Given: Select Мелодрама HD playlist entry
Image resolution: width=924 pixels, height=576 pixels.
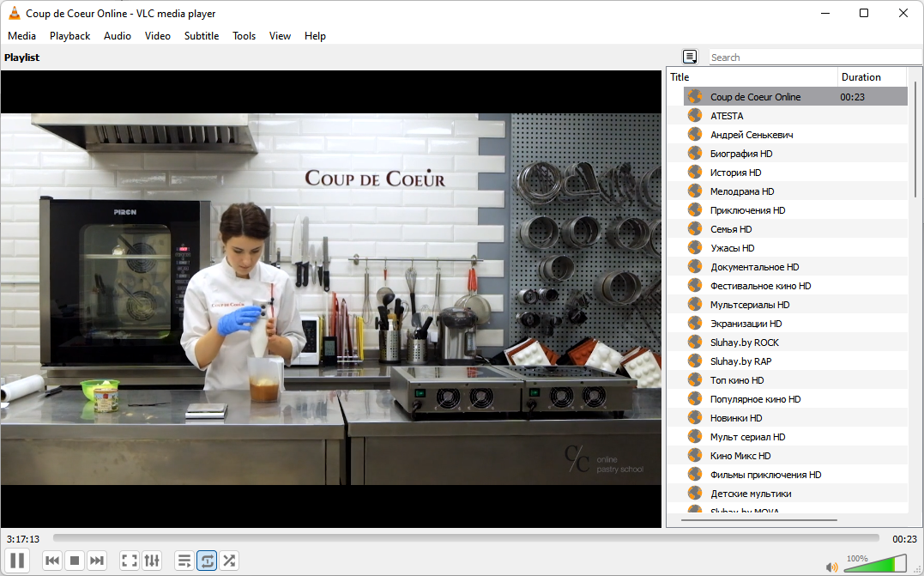Looking at the screenshot, I should (x=795, y=191).
